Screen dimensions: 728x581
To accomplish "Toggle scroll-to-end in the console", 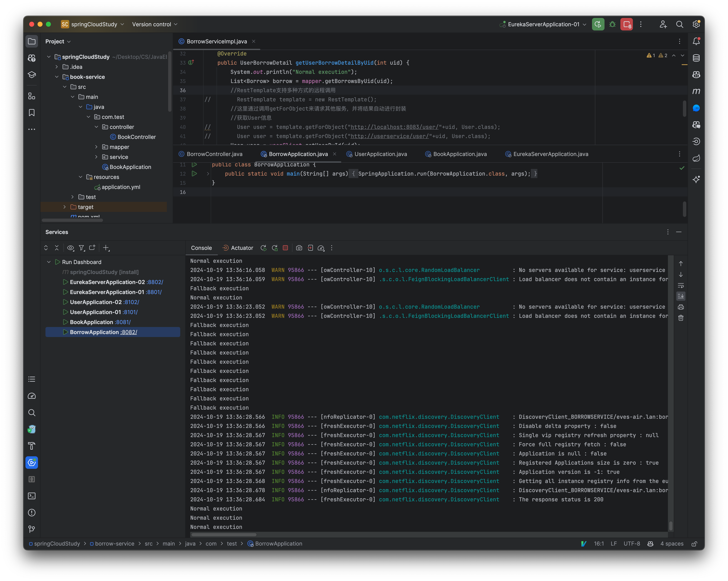I will pos(681,296).
